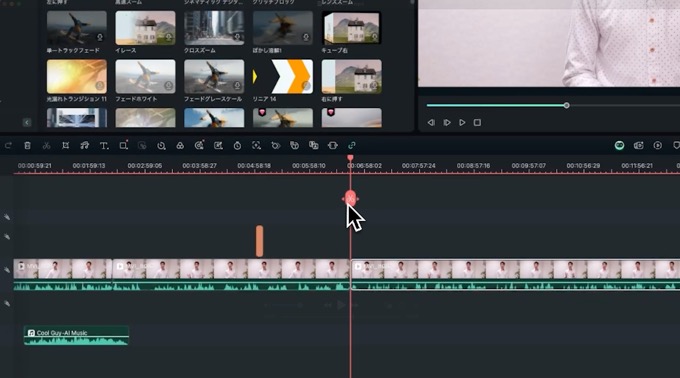The height and width of the screenshot is (378, 680).
Task: Download the フェードグレースケール transition
Action: (237, 86)
